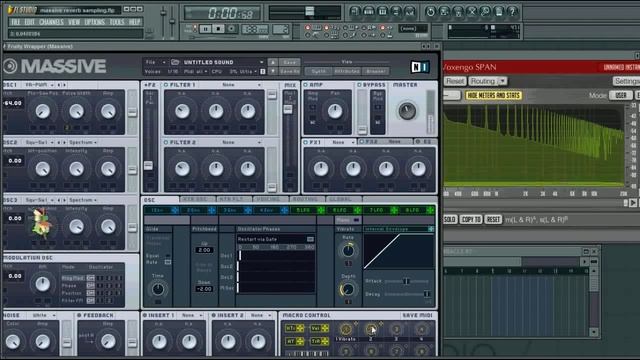Click the play arrow in Voxengo SPAN
640x360 pixels.
tap(633, 202)
